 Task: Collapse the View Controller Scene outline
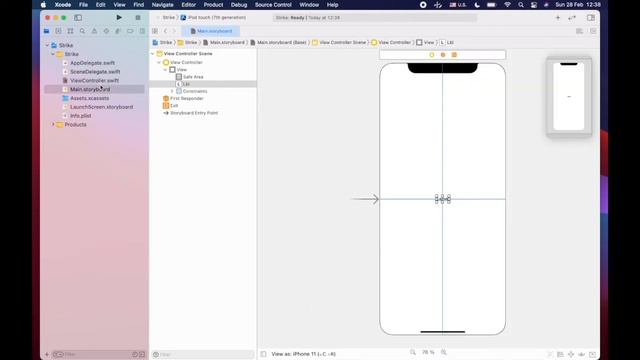(153, 53)
